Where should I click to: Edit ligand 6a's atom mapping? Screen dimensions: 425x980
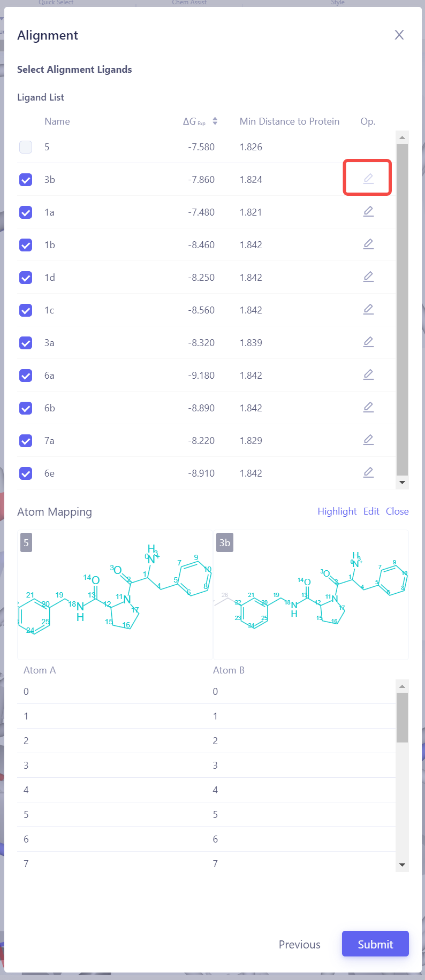368,374
